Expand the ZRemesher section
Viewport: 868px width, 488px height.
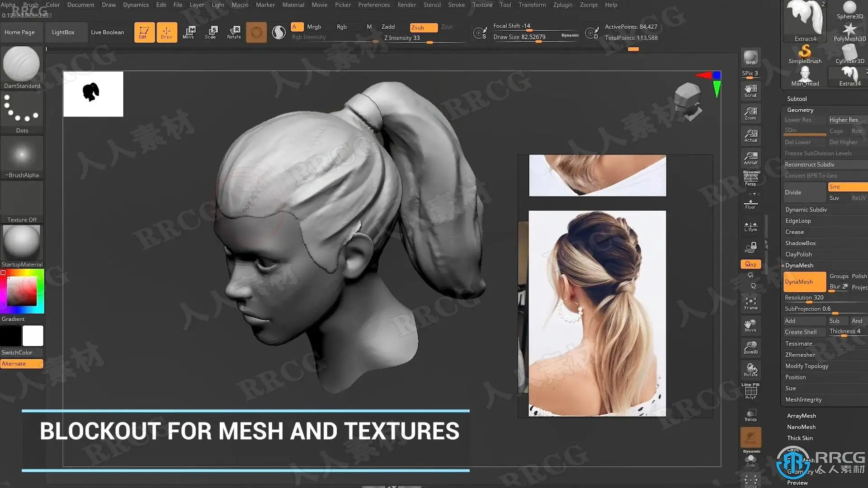point(800,355)
